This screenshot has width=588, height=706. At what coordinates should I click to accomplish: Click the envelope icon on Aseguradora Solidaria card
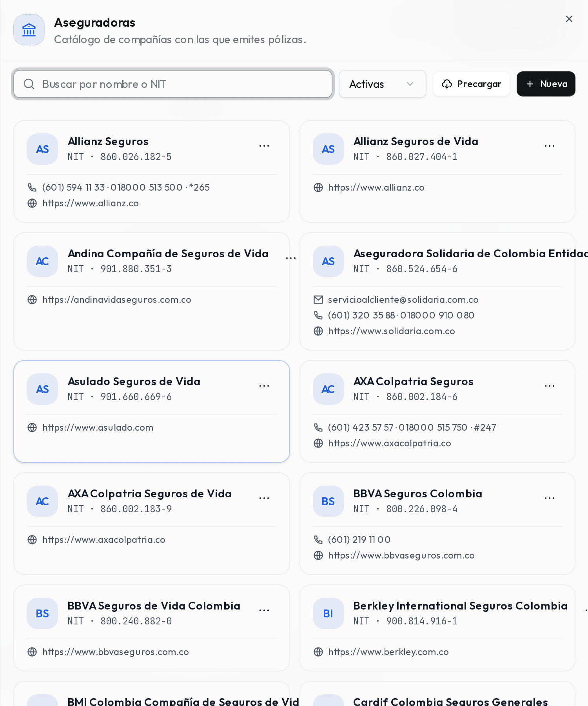318,300
